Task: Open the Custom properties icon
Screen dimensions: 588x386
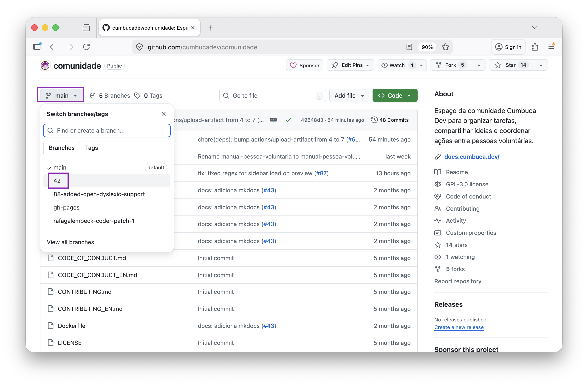Action: [x=438, y=233]
